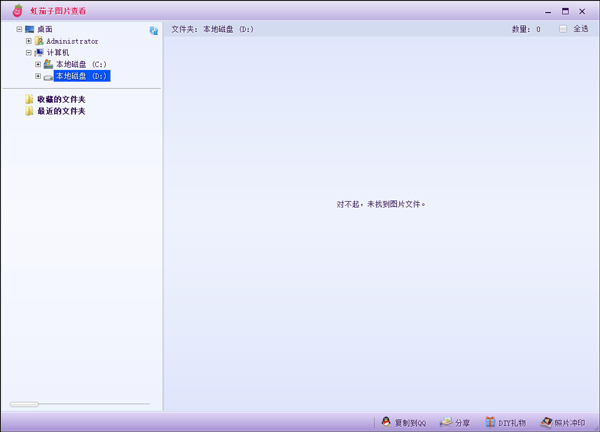Click the 收藏的文件夹 folder icon
Image resolution: width=600 pixels, height=432 pixels.
click(x=30, y=99)
